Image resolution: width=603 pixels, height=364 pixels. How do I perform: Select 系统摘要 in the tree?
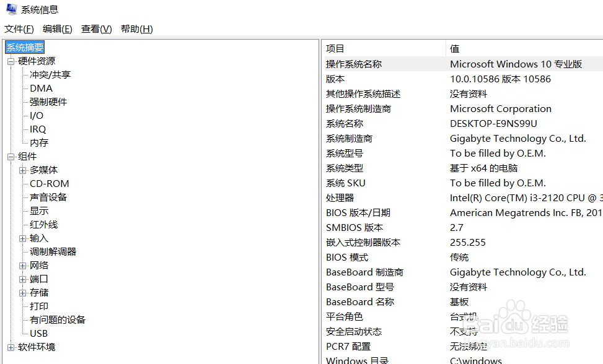tap(25, 47)
